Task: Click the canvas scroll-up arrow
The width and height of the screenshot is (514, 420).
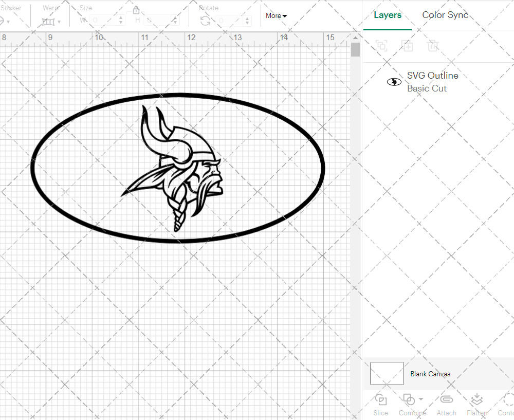Action: pos(355,36)
